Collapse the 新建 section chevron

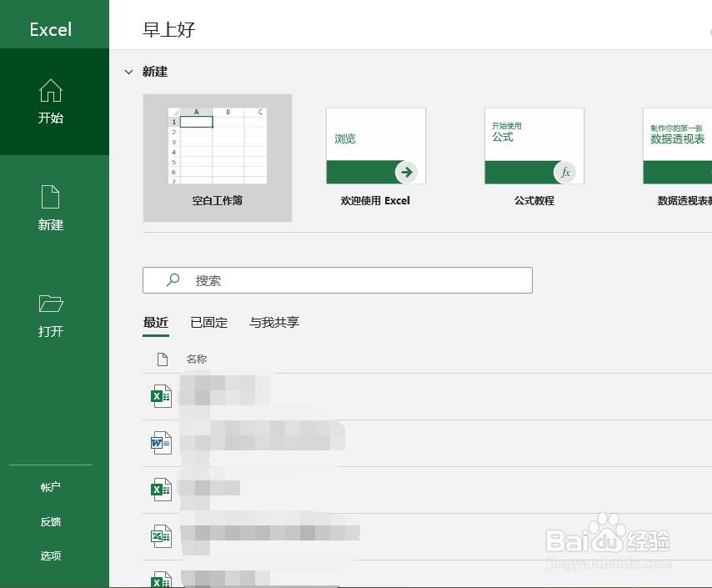129,72
